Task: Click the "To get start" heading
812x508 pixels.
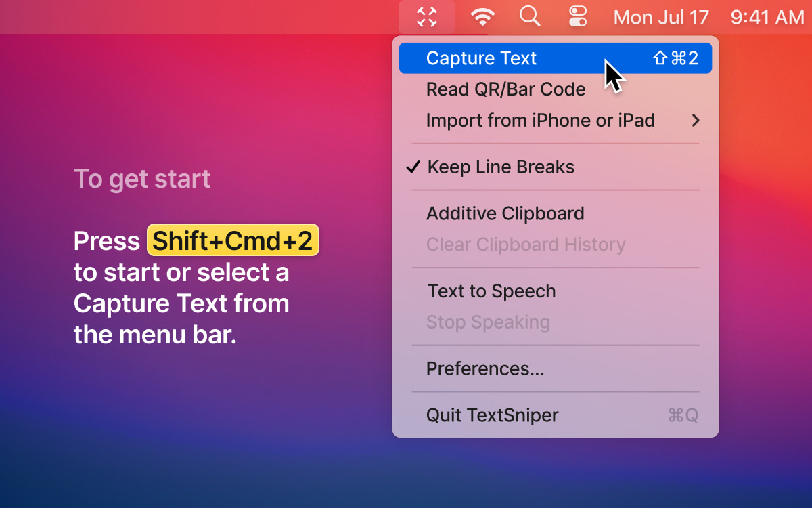Action: point(142,179)
